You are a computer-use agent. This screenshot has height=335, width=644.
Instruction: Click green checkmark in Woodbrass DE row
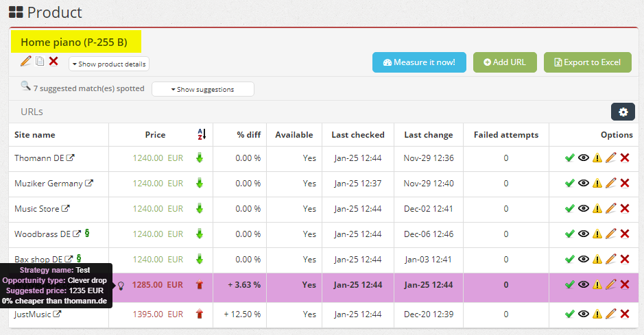click(x=570, y=234)
